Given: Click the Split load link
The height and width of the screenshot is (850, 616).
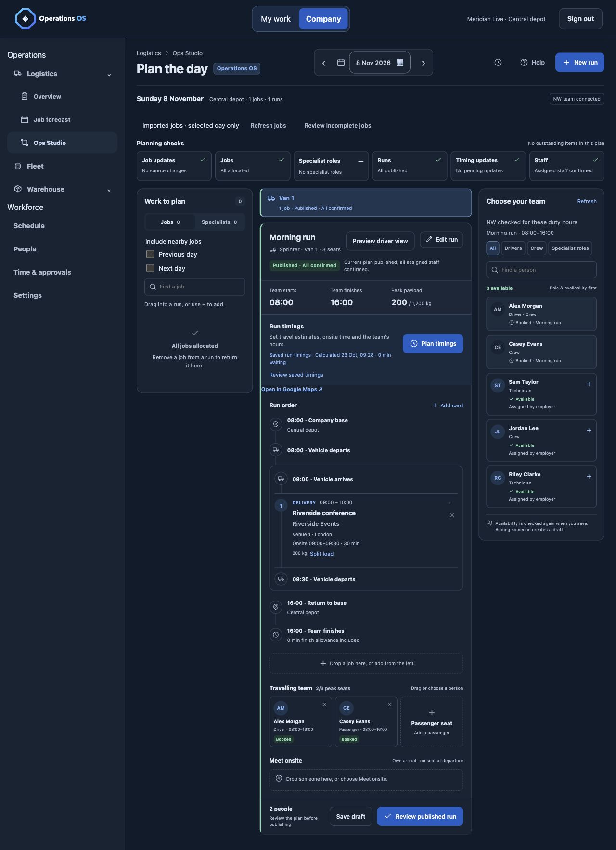Looking at the screenshot, I should pyautogui.click(x=322, y=554).
